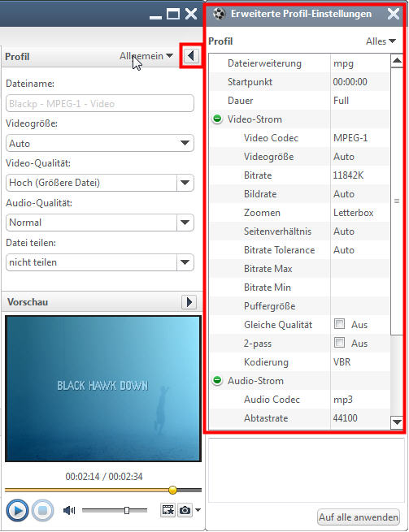Maximize the main application window

[x=173, y=14]
